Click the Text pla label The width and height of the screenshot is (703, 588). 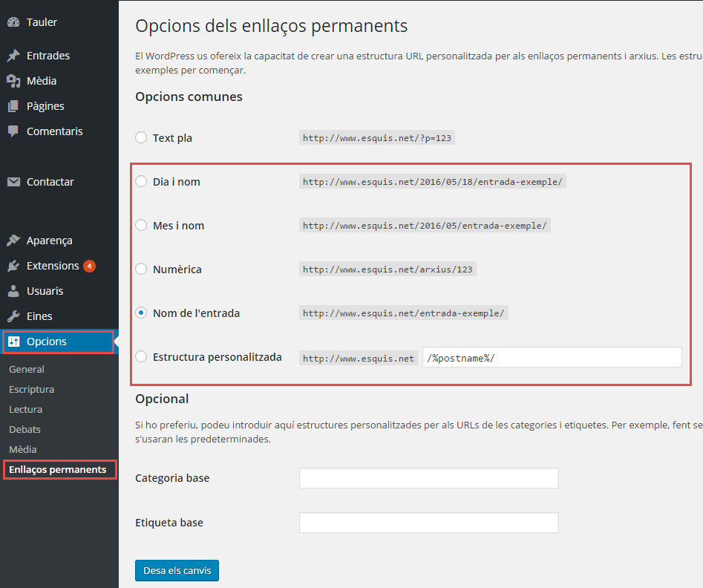(x=172, y=138)
